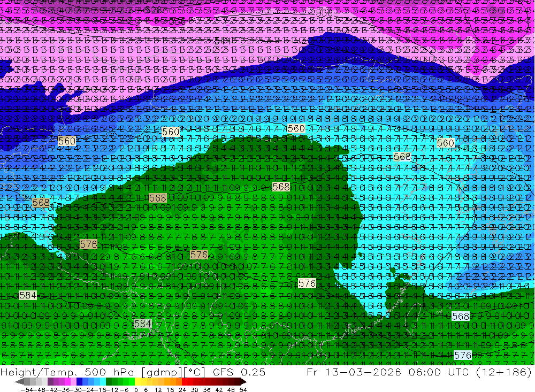Click the left gray arrow end of the color bar
Viewport: 535px width, 392px height.
coord(19,381)
